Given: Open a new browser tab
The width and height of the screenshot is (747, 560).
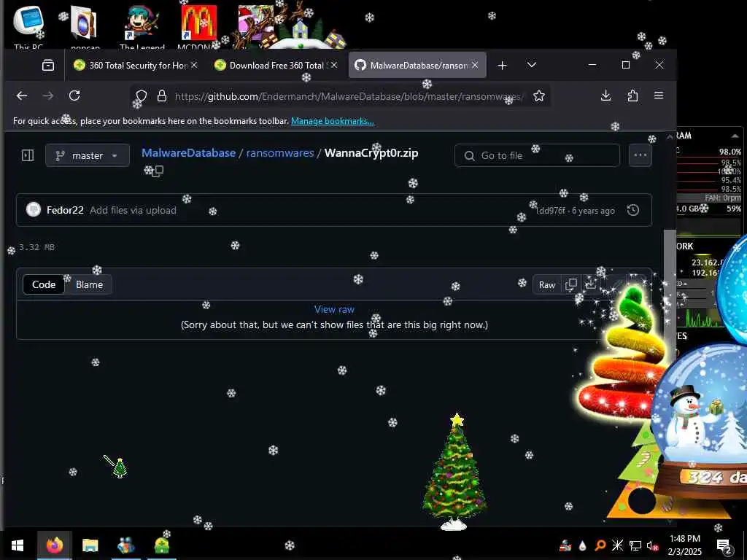Looking at the screenshot, I should pos(502,65).
